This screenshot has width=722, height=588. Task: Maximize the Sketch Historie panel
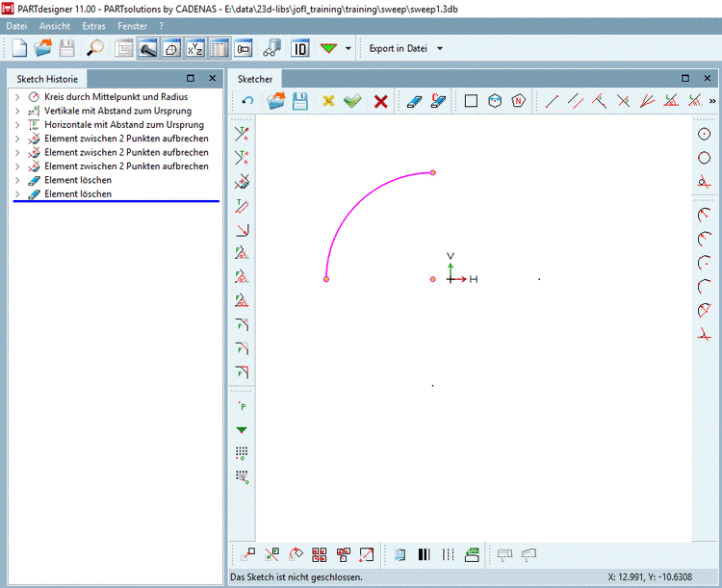pos(191,78)
